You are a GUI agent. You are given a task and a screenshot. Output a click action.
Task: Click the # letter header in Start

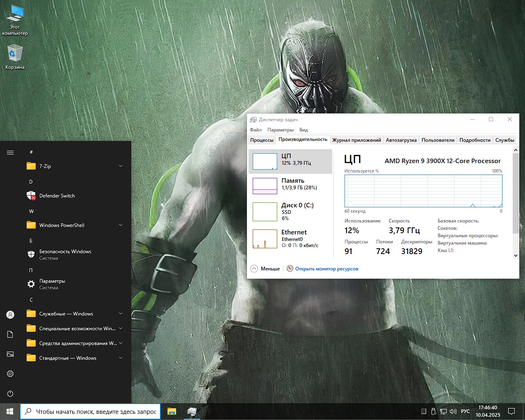31,152
